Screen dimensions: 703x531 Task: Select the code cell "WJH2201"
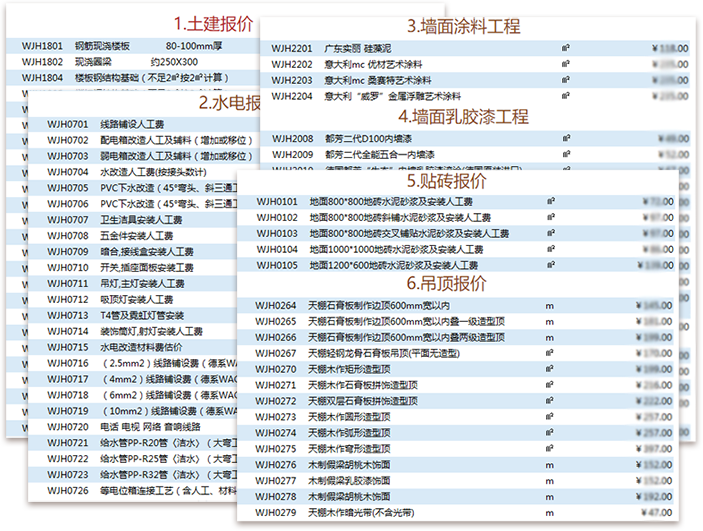(x=292, y=48)
